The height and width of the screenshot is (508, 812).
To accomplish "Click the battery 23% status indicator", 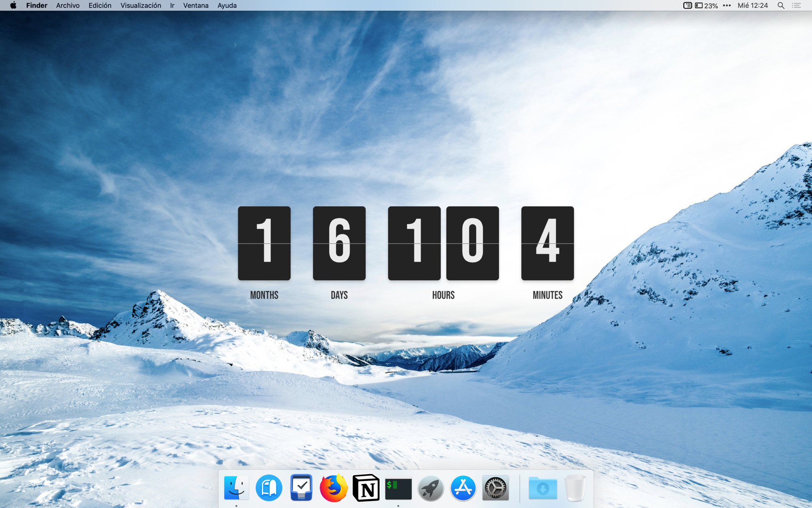I will (x=706, y=5).
